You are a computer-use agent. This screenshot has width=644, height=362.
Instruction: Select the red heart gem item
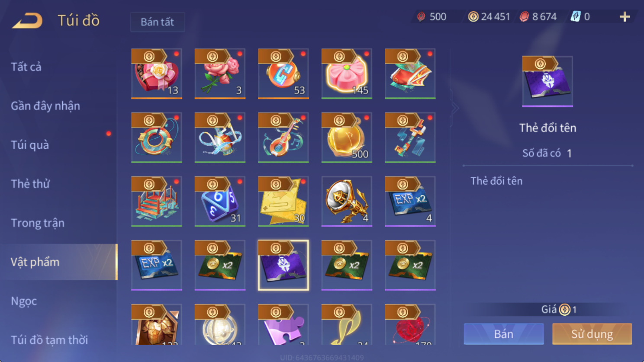pyautogui.click(x=410, y=324)
